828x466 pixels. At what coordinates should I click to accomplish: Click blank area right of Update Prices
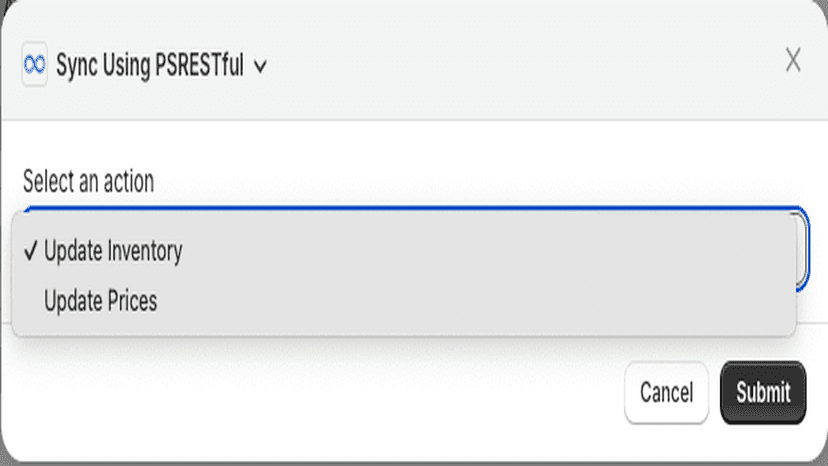point(475,301)
